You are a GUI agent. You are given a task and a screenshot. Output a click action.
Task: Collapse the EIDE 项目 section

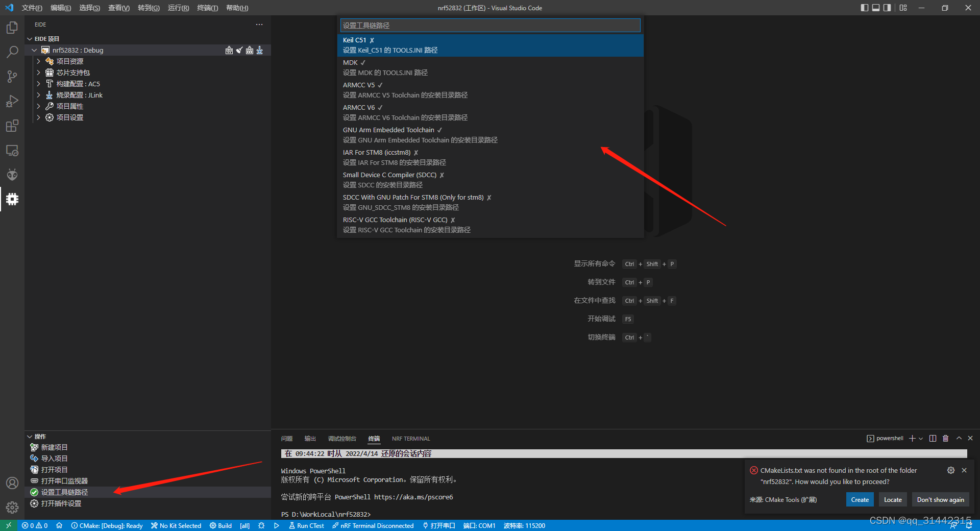30,39
